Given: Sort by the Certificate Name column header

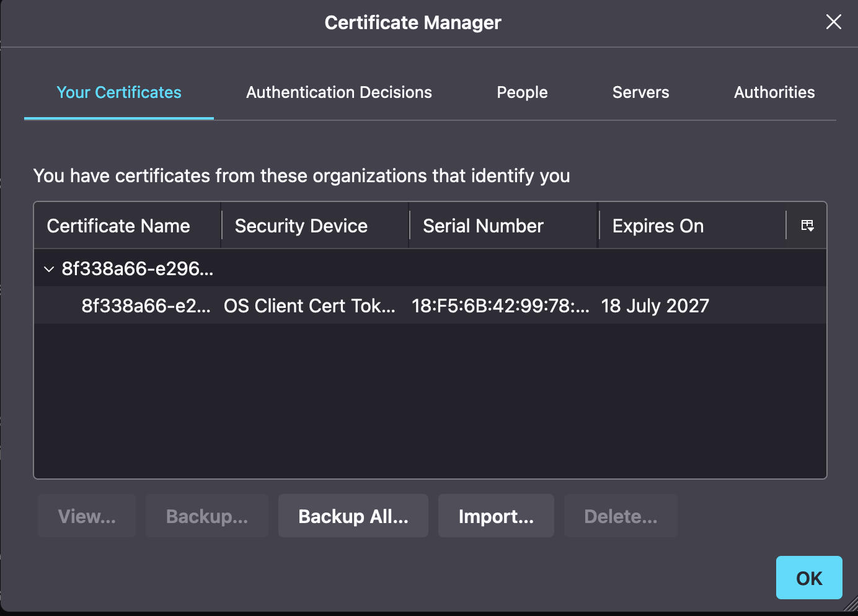Looking at the screenshot, I should pos(128,226).
